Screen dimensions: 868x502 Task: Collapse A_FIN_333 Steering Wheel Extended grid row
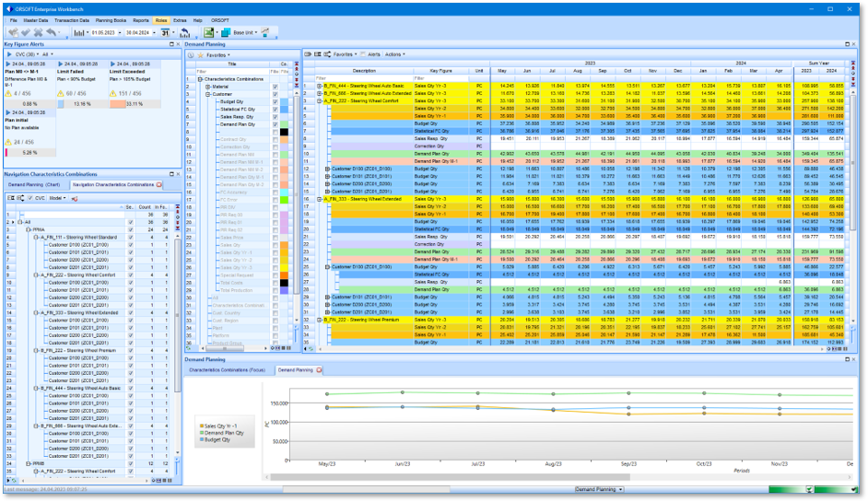click(320, 199)
